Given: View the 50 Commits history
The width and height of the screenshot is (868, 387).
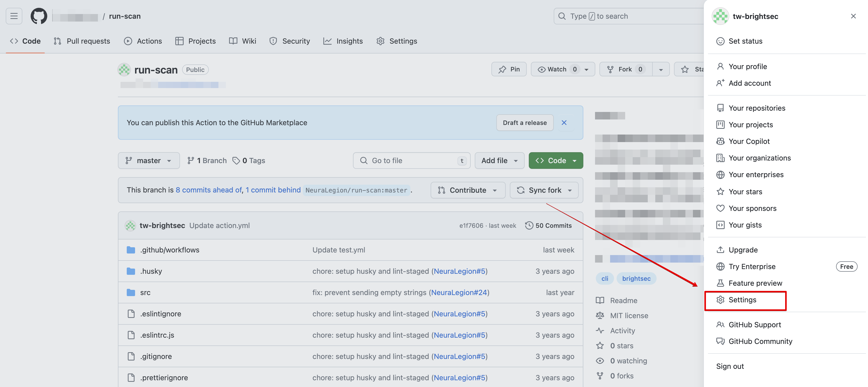Looking at the screenshot, I should (548, 225).
